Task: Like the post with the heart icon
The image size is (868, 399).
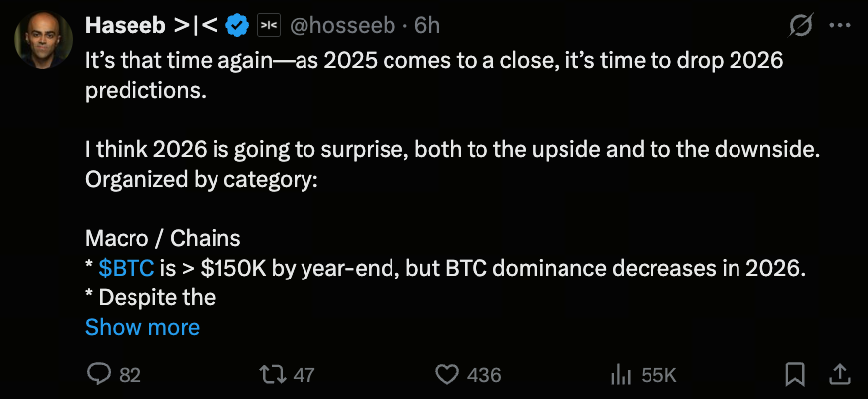Action: pos(448,375)
